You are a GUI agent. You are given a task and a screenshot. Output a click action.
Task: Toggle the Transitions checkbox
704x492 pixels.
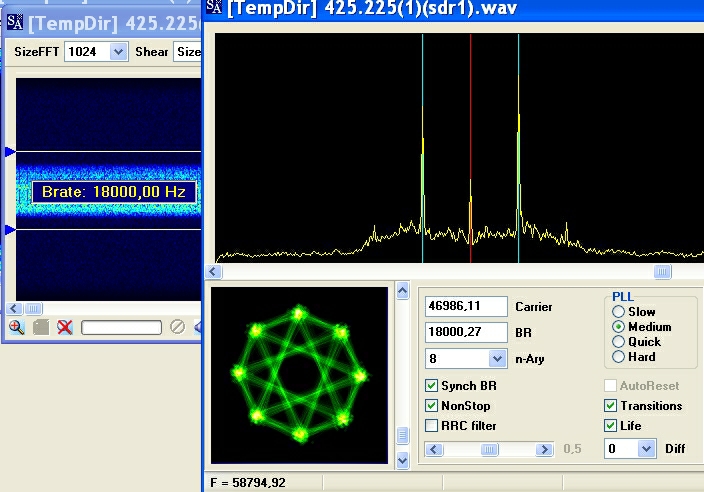610,406
